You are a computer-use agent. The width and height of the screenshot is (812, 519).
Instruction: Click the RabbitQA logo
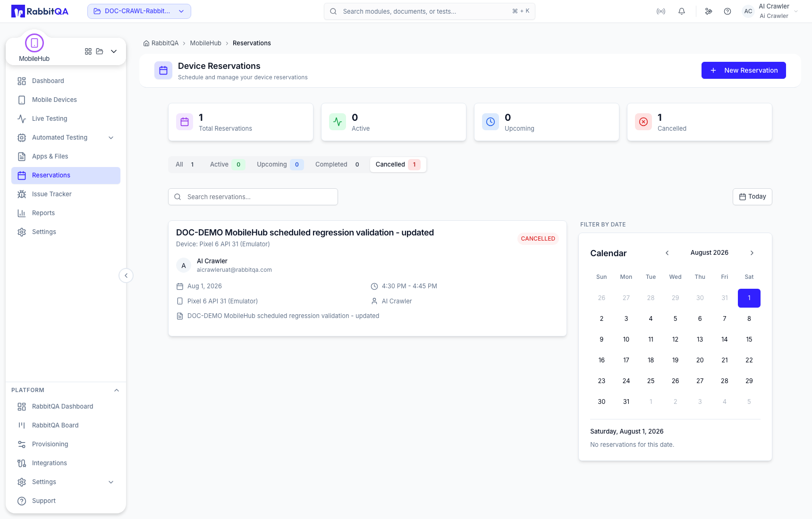40,11
